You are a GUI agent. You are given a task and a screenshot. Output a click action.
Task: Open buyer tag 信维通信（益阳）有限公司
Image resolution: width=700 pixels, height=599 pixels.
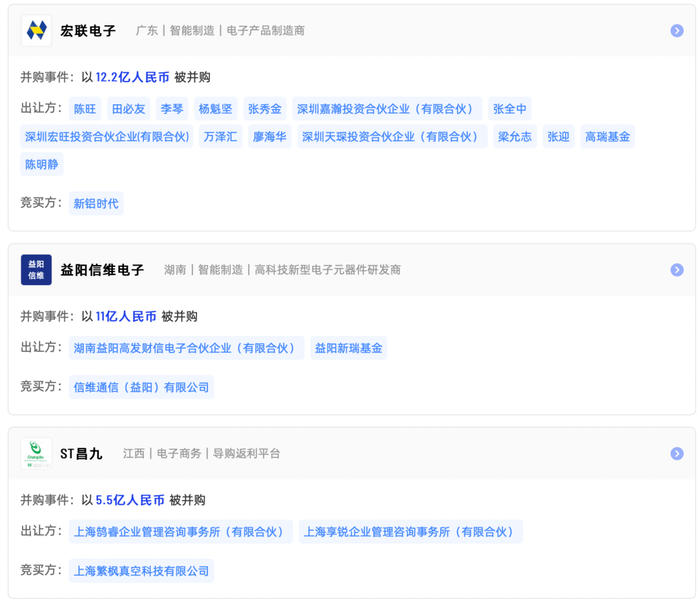(141, 388)
